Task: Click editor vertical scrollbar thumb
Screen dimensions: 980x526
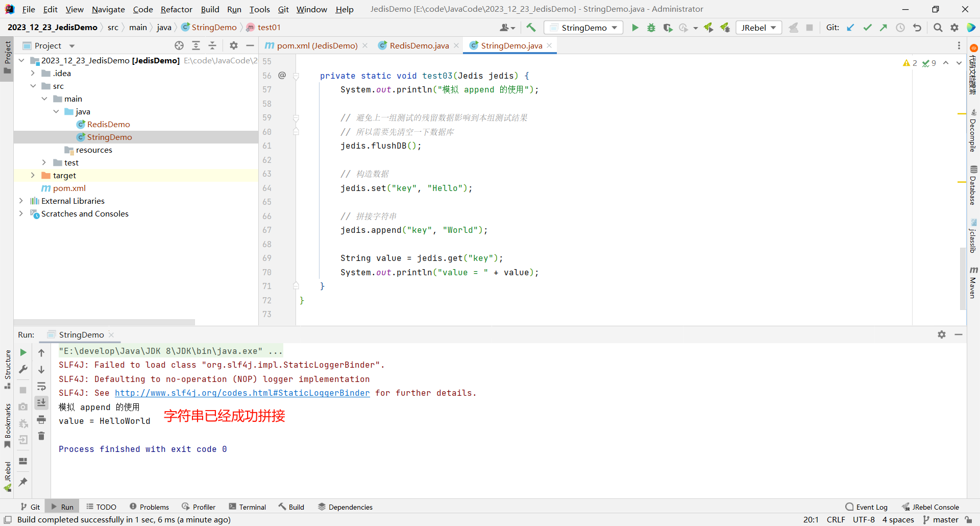Action: [963, 278]
